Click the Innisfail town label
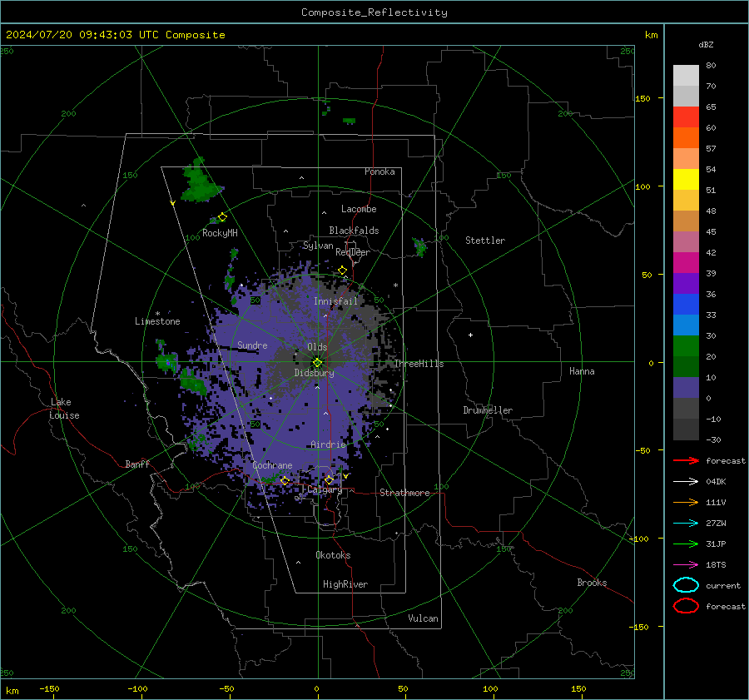Screen dimensions: 749x700 [x=335, y=301]
